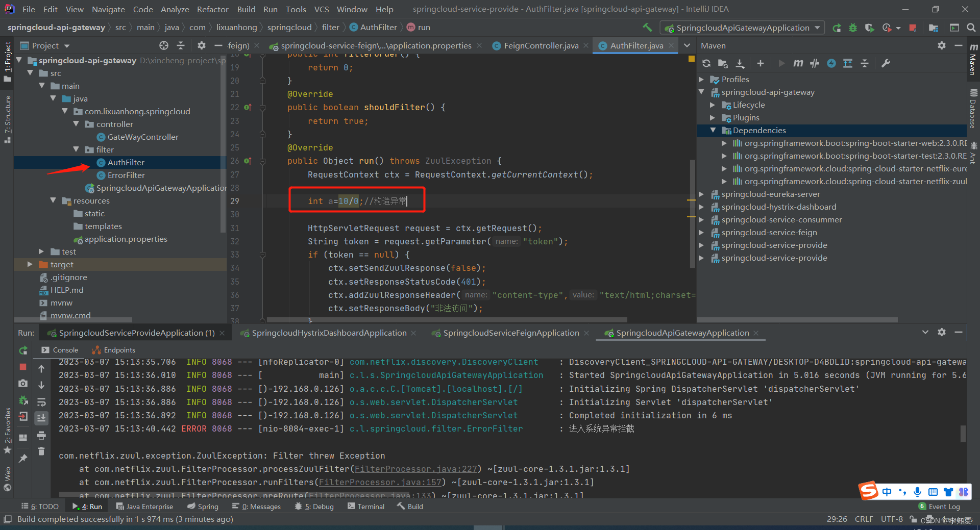Download Maven sources and documentation
This screenshot has width=980, height=530.
click(740, 63)
